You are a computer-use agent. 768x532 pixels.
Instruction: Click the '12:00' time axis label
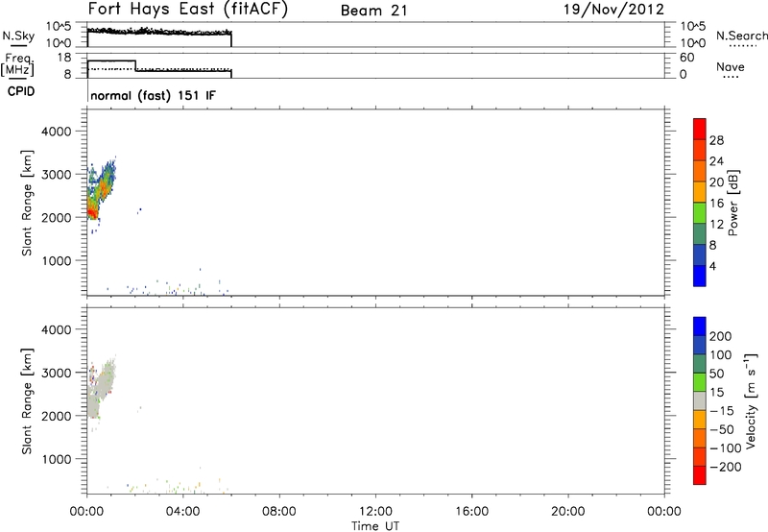375,512
